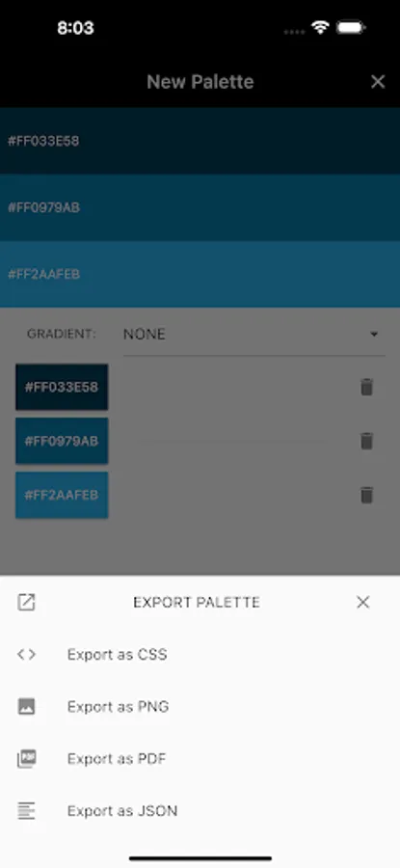This screenshot has width=400, height=868.
Task: Expand gradient options via dropdown arrow
Action: (374, 335)
